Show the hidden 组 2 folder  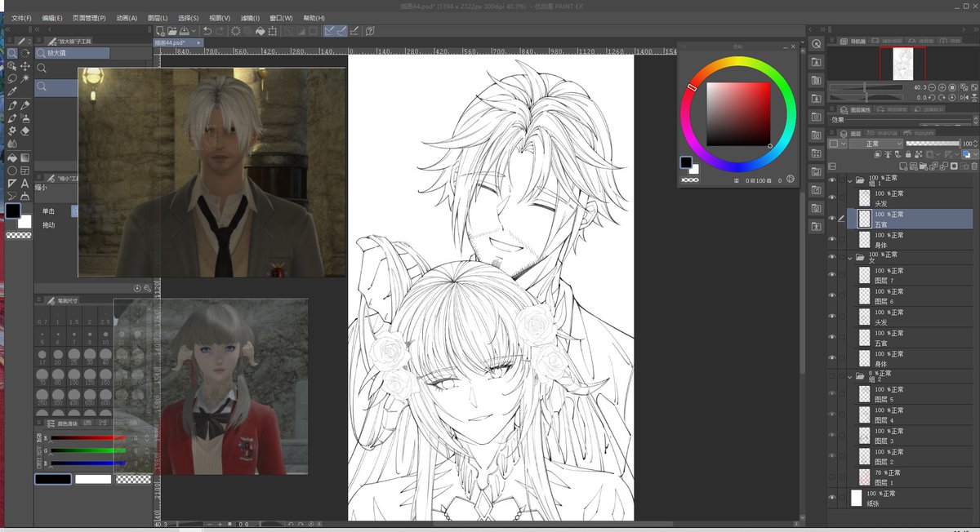(832, 376)
